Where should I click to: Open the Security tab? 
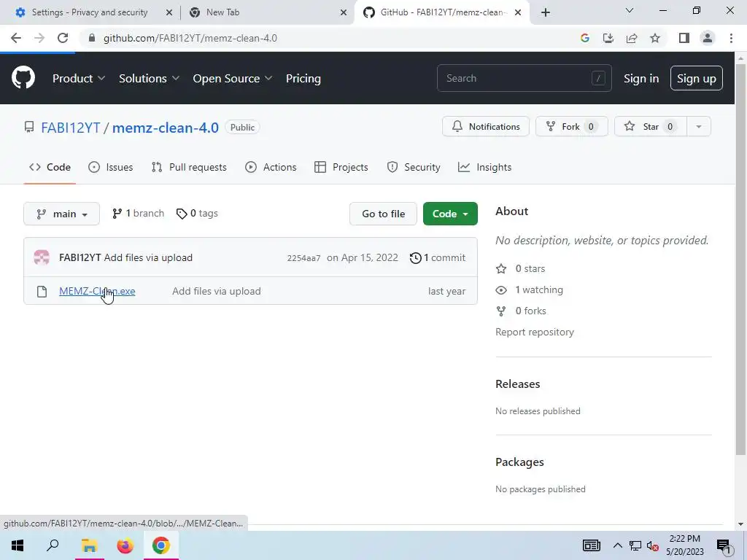pos(413,167)
